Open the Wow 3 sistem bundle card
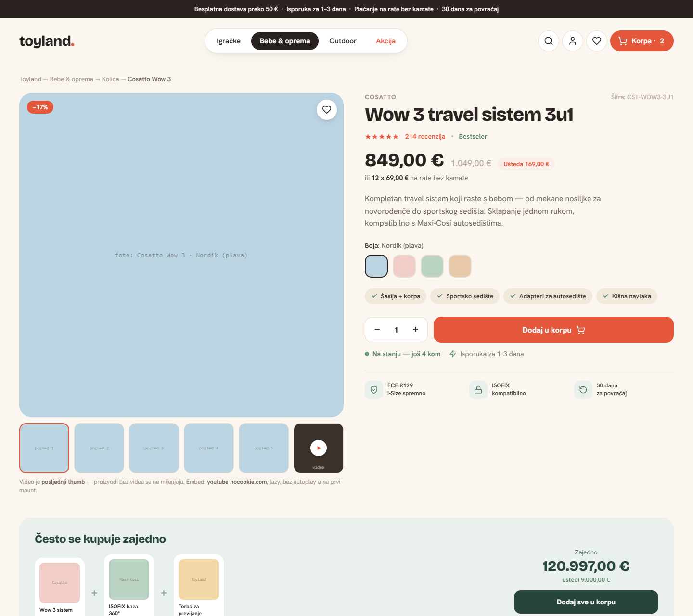 coord(60,587)
